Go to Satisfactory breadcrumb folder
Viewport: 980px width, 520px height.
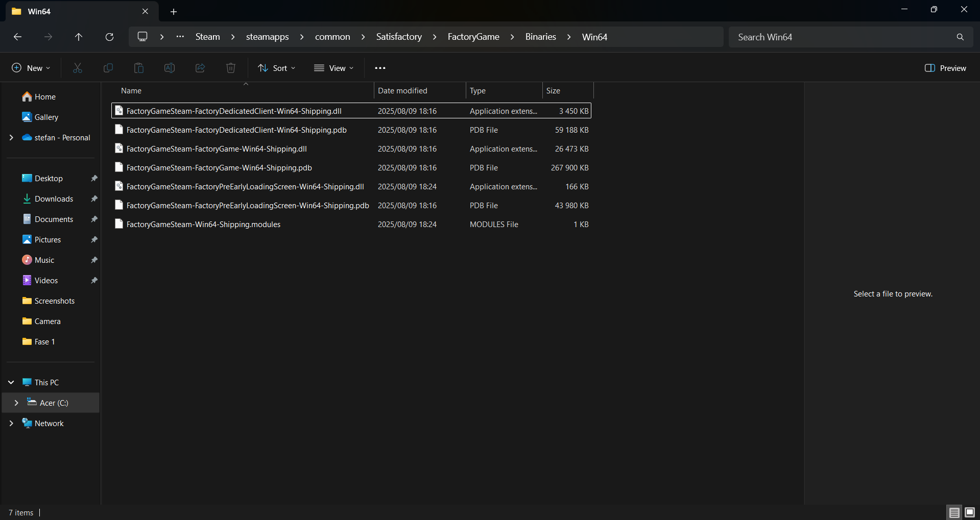pos(399,37)
